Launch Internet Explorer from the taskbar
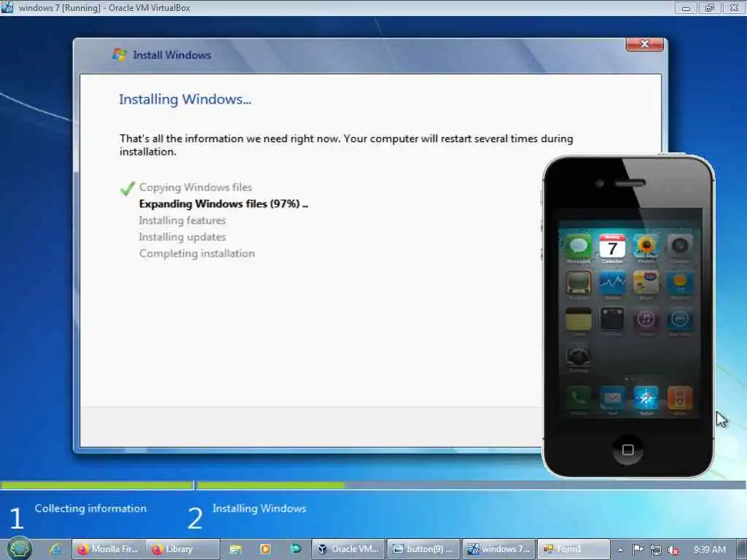 (x=55, y=549)
